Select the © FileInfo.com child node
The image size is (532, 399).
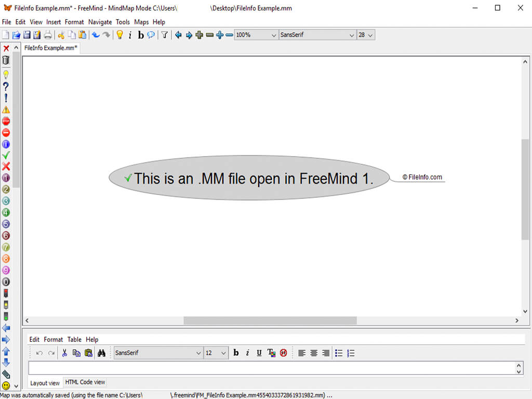click(x=422, y=177)
